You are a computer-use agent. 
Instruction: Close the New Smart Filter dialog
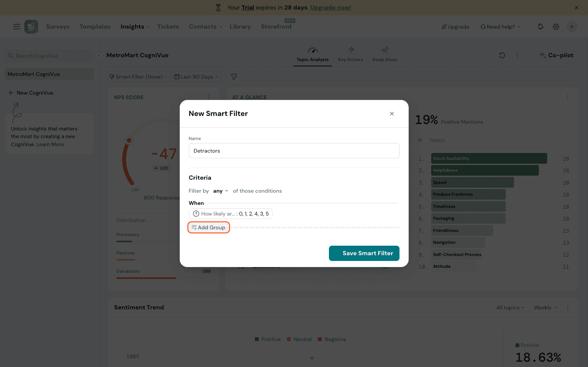(392, 114)
